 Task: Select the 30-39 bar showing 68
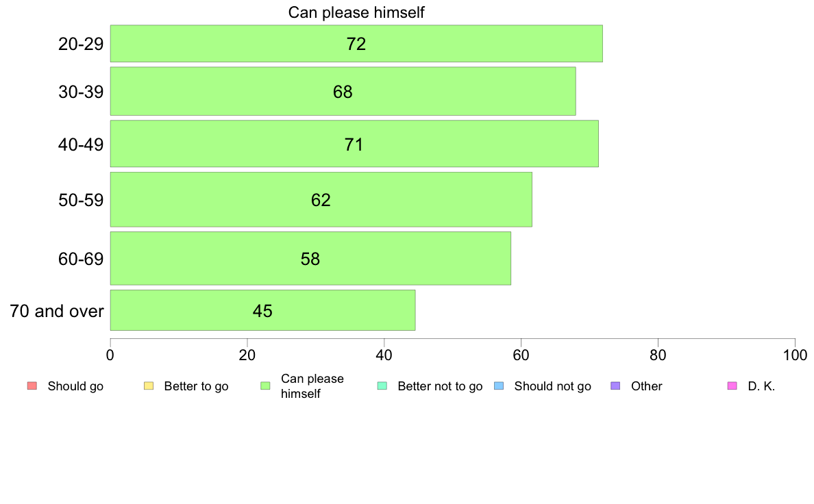pyautogui.click(x=343, y=91)
